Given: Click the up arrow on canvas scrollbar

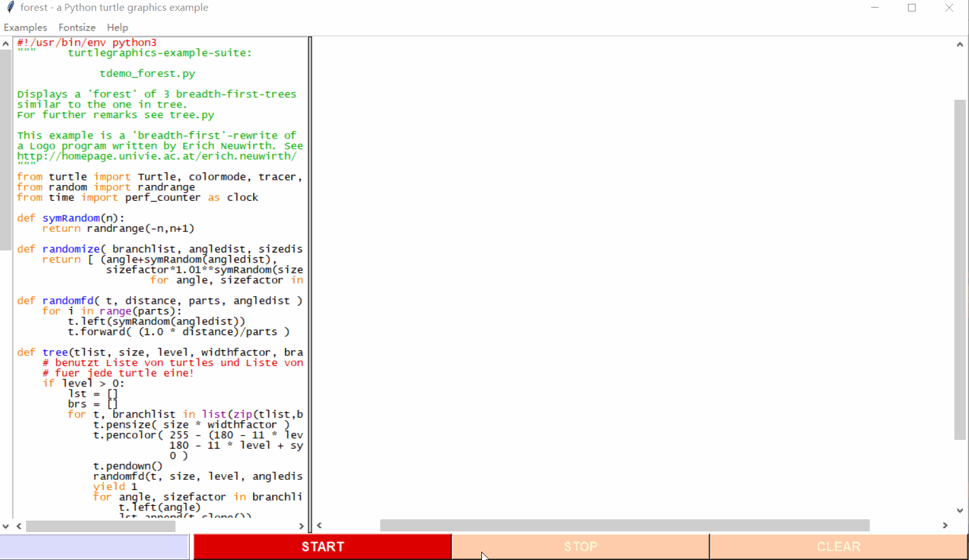Looking at the screenshot, I should tap(960, 44).
